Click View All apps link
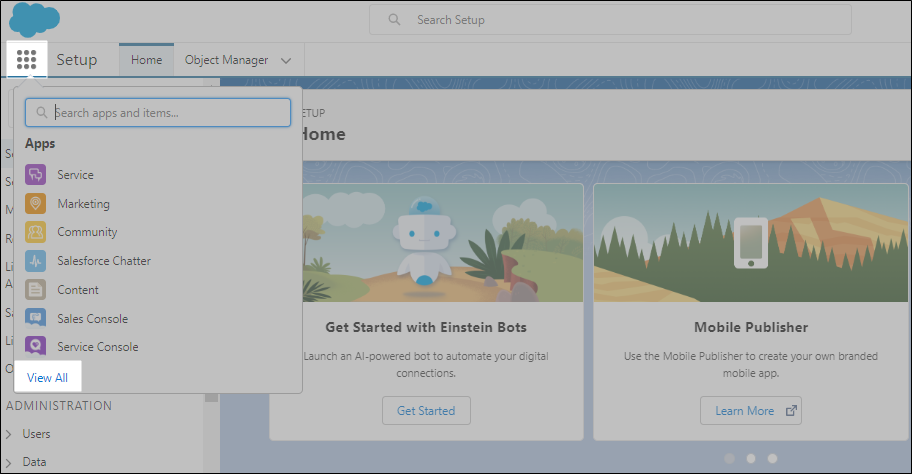 (48, 377)
